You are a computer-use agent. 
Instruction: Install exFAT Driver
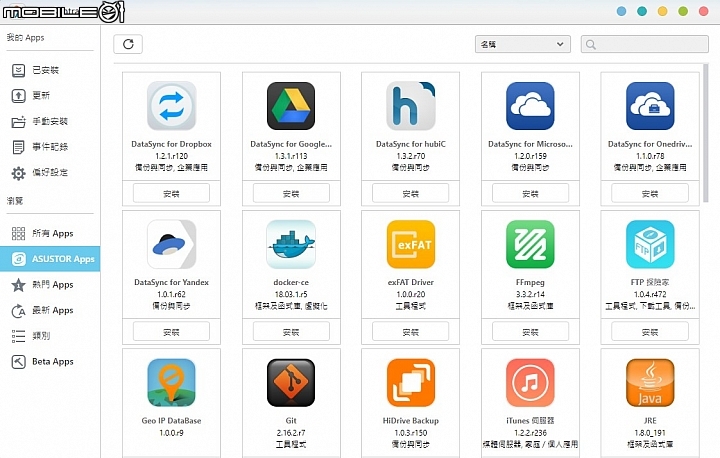411,332
